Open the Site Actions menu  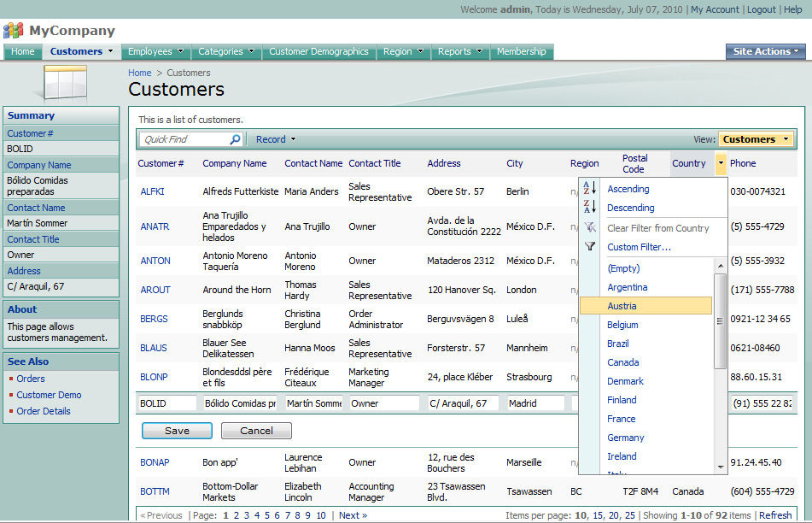click(765, 50)
